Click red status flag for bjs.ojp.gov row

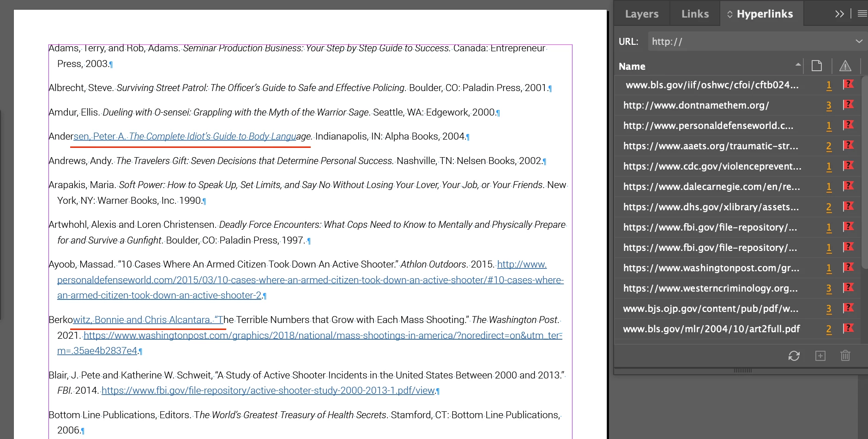pos(849,308)
